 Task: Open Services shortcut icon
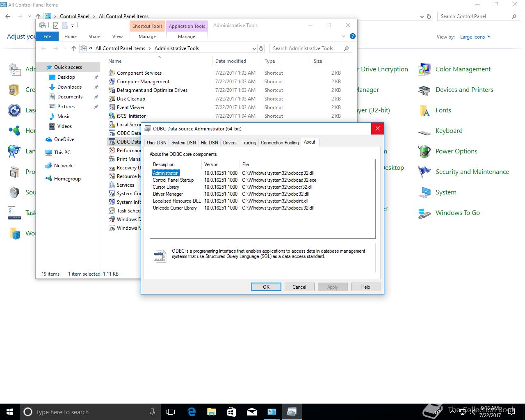[x=112, y=185]
